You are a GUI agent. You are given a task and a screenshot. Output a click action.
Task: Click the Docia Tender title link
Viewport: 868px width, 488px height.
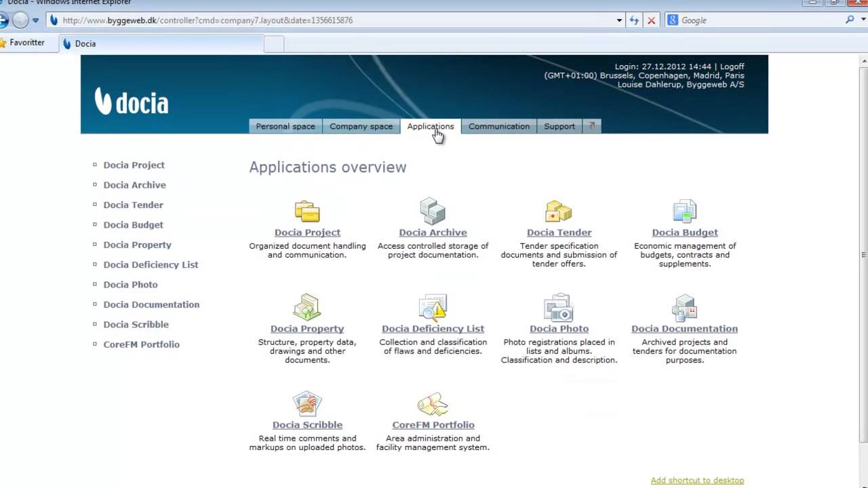tap(559, 232)
